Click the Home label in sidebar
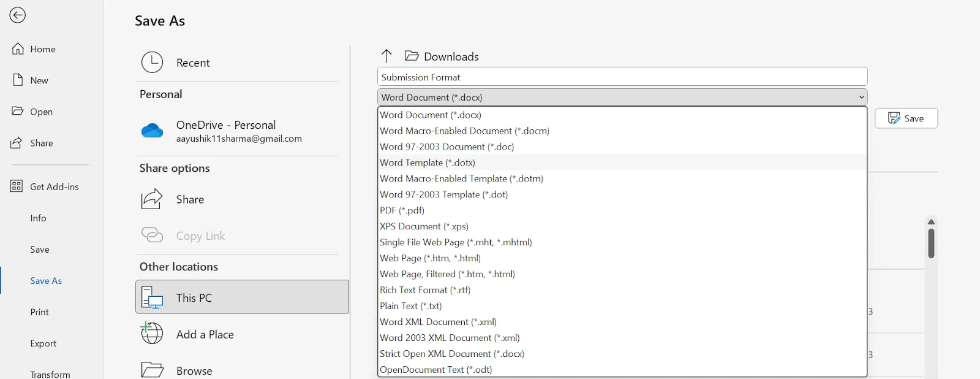 43,49
